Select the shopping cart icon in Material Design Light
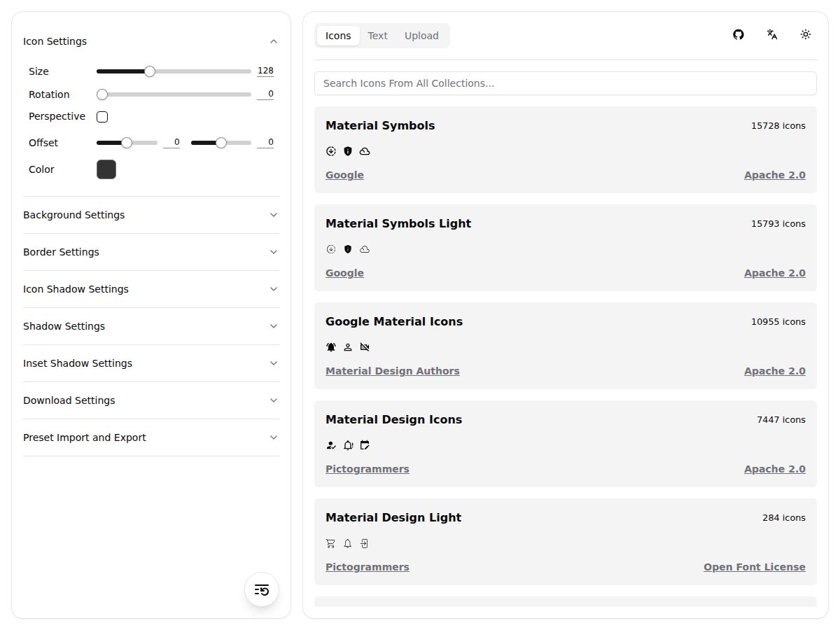Viewport: 840px width, 630px height. (x=331, y=543)
